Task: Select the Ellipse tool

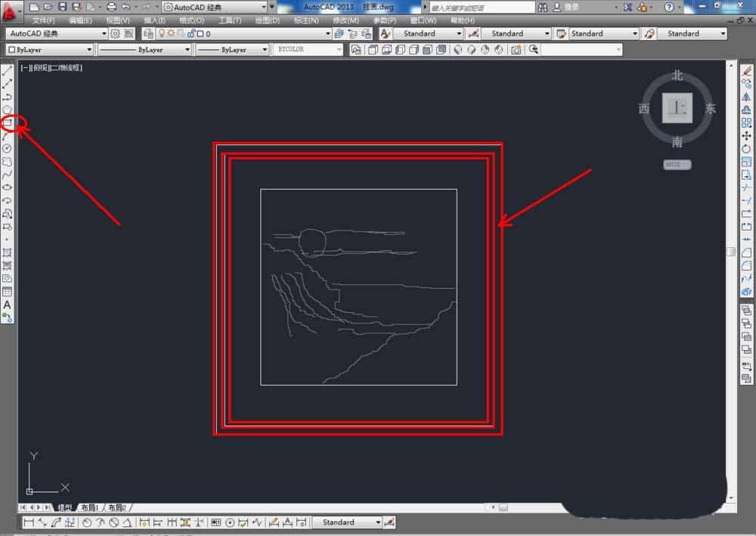Action: pos(8,187)
